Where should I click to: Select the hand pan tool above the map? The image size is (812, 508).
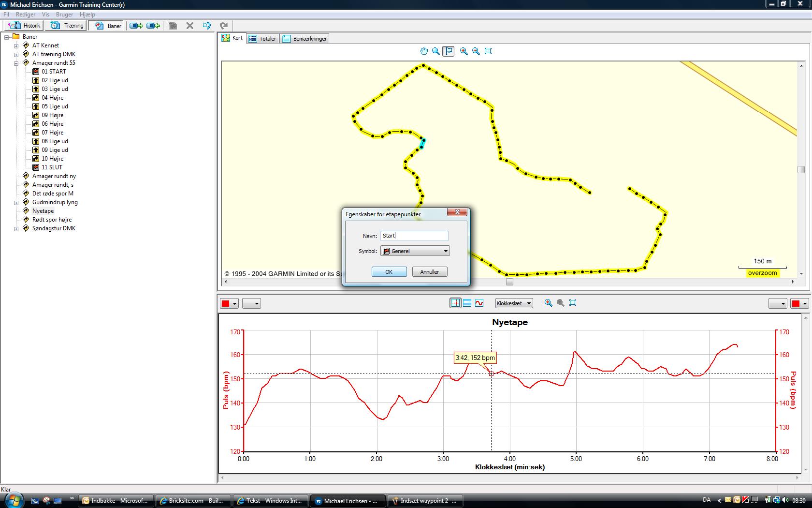[x=424, y=51]
